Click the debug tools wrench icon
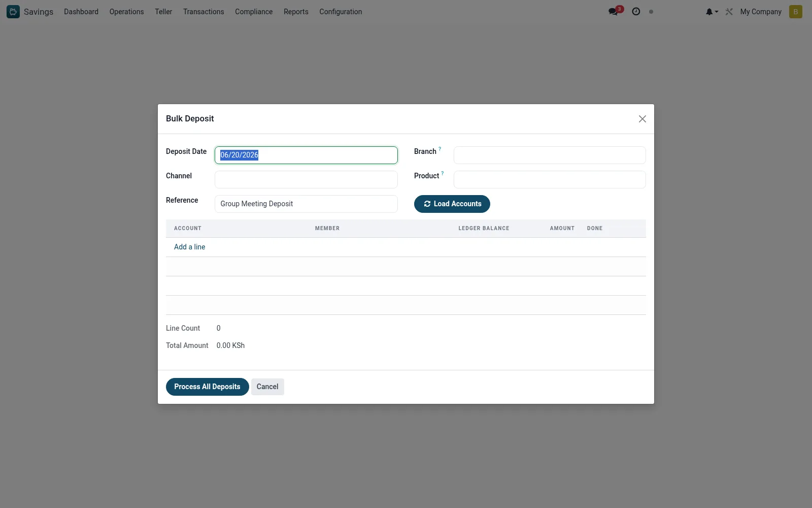The height and width of the screenshot is (508, 812). [x=729, y=12]
